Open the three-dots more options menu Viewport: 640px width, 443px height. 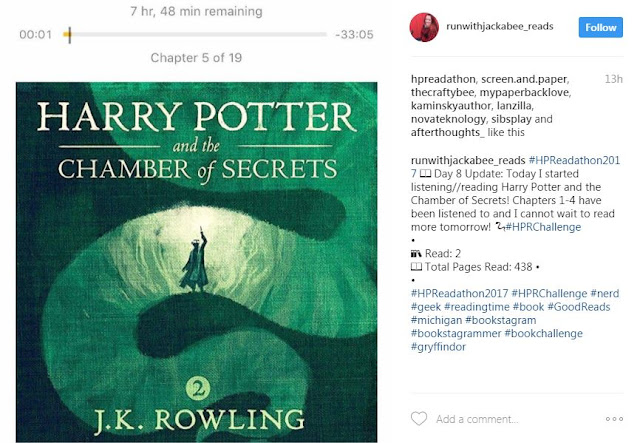pyautogui.click(x=614, y=419)
